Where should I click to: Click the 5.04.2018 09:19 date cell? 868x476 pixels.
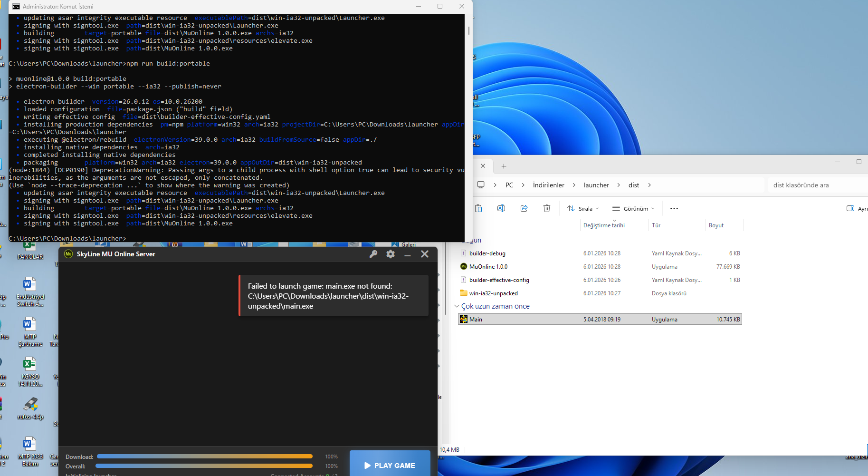(x=602, y=320)
